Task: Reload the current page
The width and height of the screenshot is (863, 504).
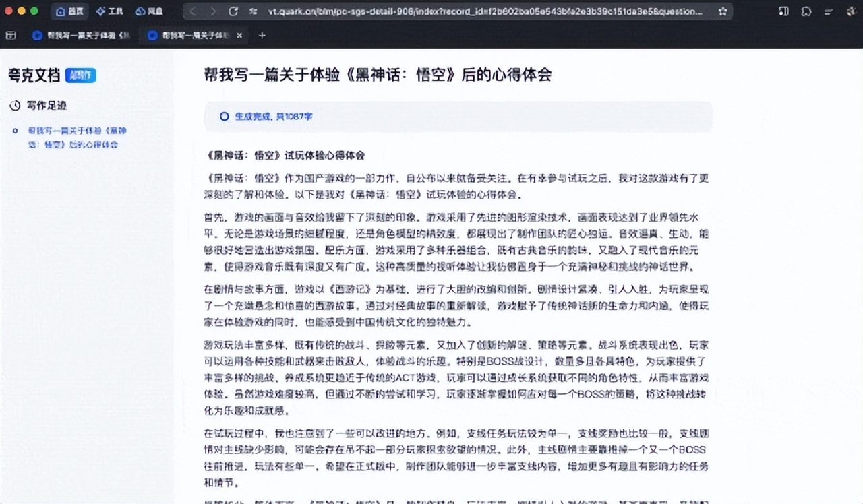Action: coord(233,11)
